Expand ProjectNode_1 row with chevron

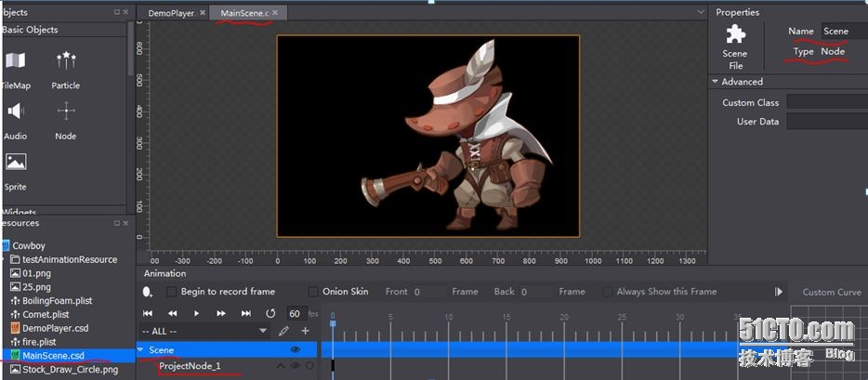280,366
